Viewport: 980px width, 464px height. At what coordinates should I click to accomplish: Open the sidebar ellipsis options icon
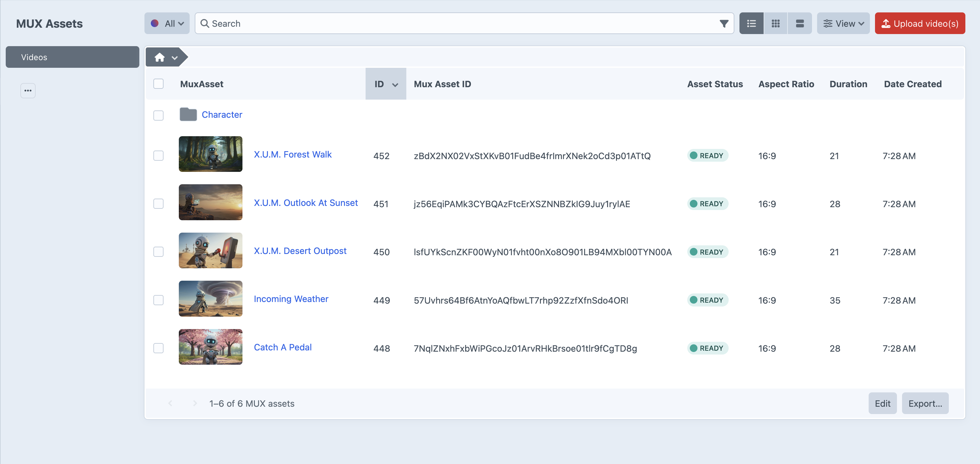(28, 91)
